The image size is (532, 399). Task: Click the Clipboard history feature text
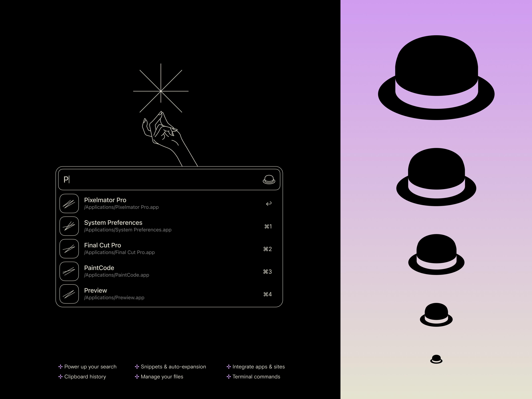click(x=85, y=377)
